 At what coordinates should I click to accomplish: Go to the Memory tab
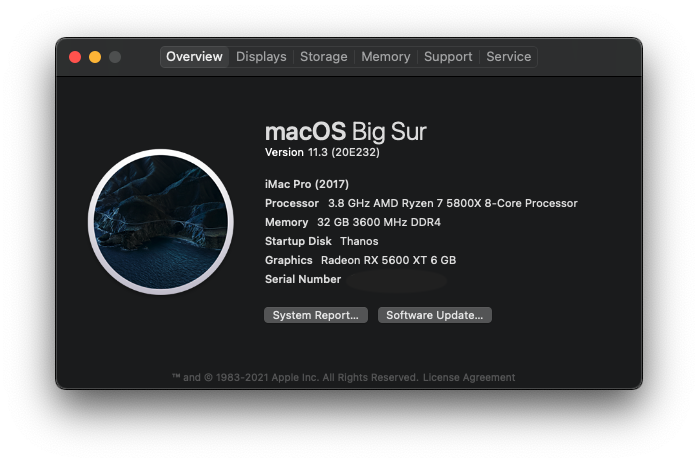click(x=386, y=57)
